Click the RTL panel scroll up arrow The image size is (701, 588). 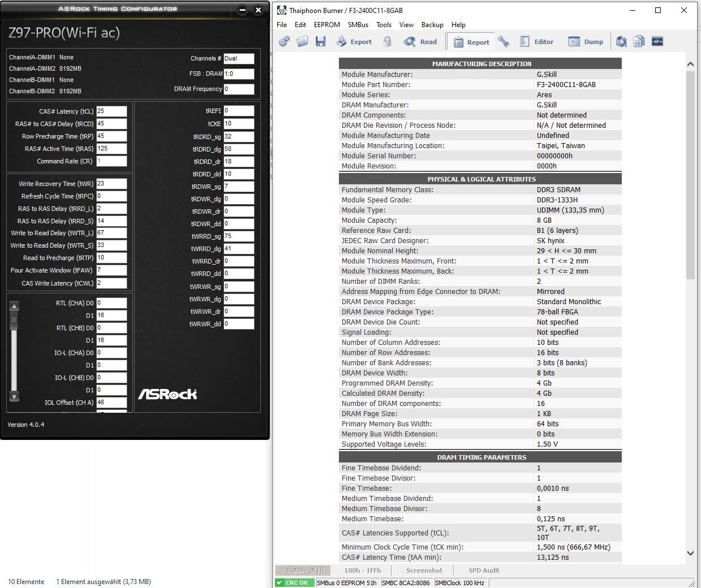(14, 306)
